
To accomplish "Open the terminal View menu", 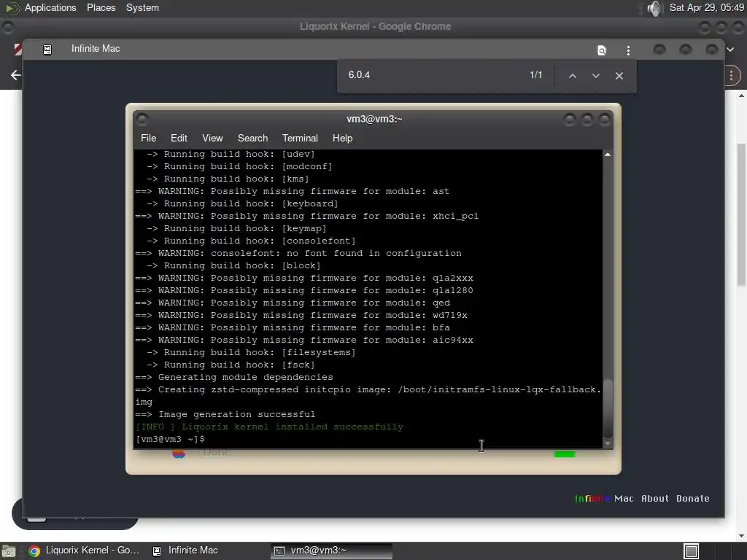I will pyautogui.click(x=212, y=138).
